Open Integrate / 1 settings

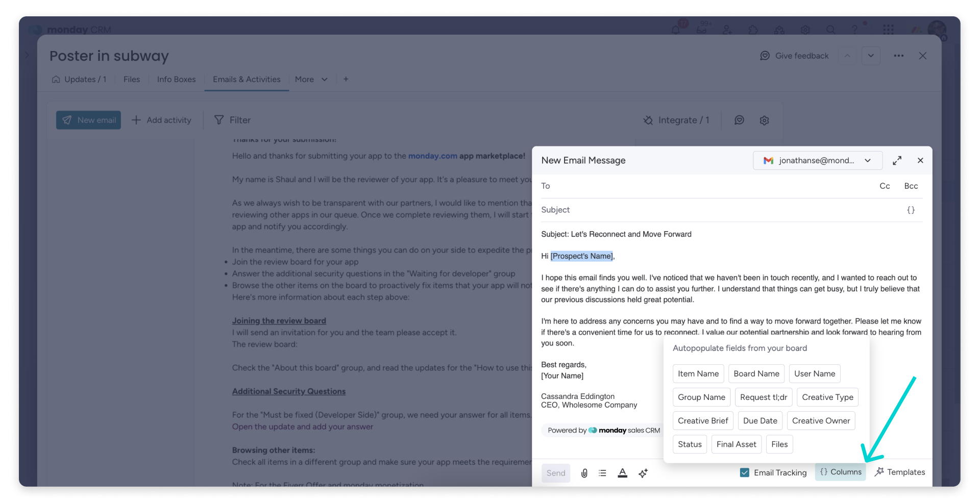click(676, 120)
